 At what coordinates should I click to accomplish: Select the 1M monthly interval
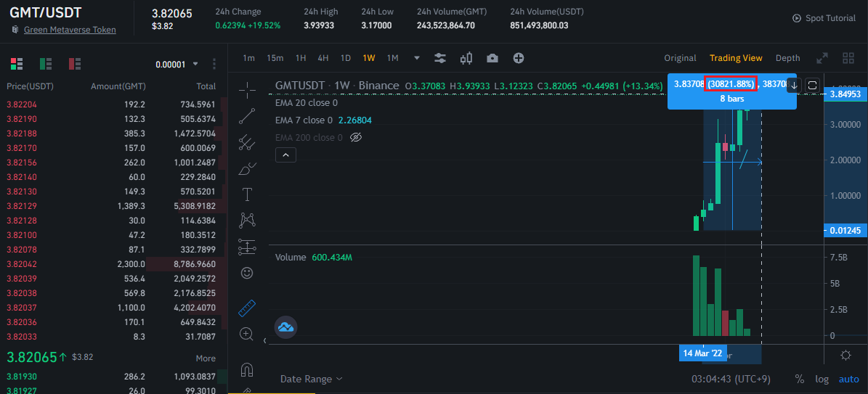tap(392, 58)
